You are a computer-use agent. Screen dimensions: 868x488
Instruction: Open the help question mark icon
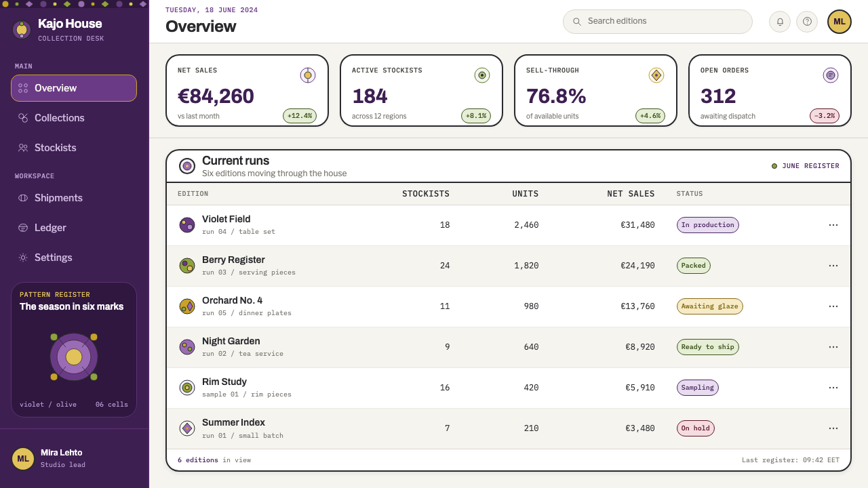coord(807,22)
